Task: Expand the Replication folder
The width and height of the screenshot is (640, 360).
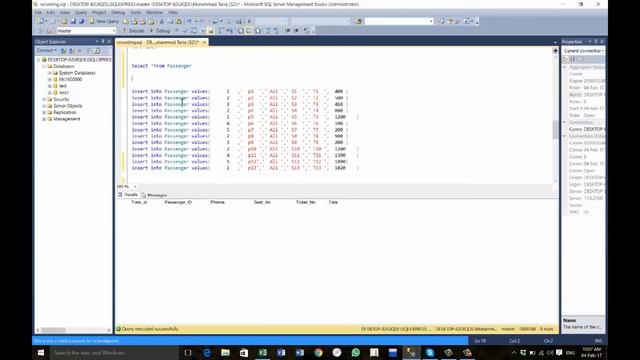Action: pyautogui.click(x=44, y=112)
